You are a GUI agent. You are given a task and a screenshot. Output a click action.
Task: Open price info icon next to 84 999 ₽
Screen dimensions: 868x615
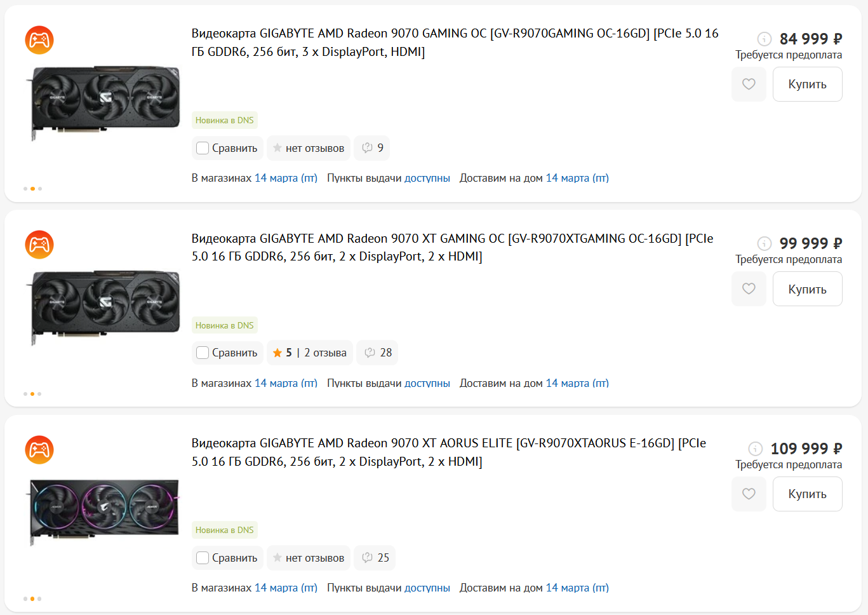point(765,39)
